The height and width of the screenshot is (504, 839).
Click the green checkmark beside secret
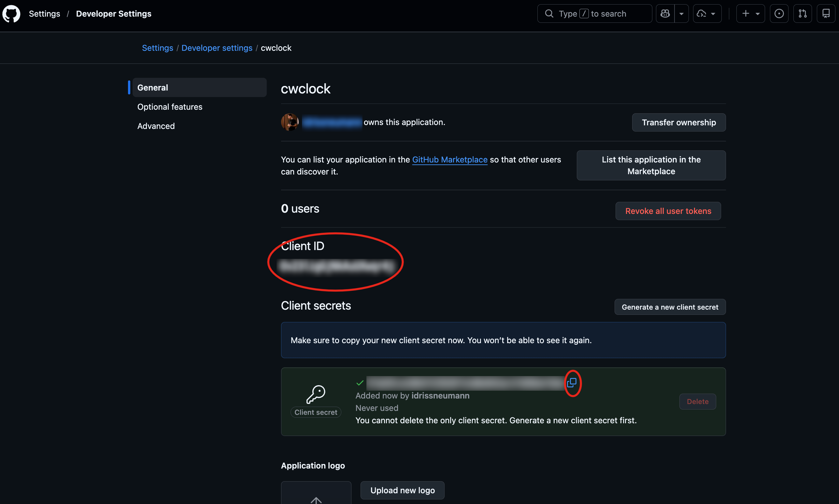point(360,383)
